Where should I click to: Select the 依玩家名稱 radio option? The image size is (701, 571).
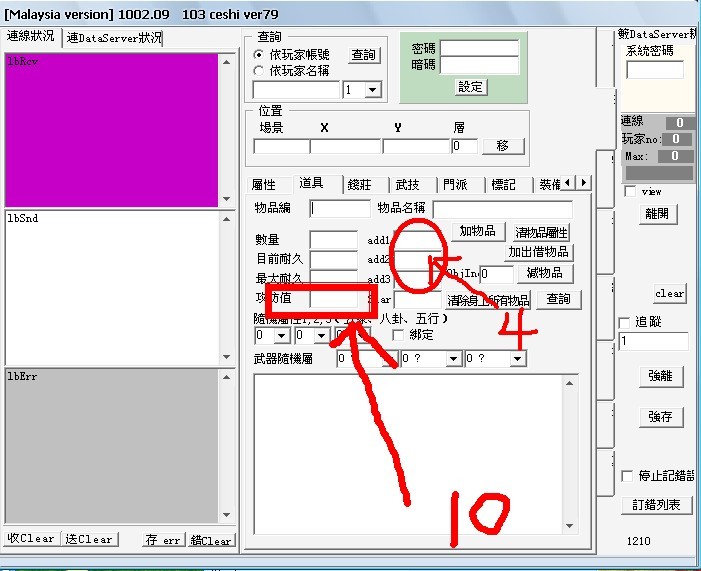pyautogui.click(x=258, y=71)
